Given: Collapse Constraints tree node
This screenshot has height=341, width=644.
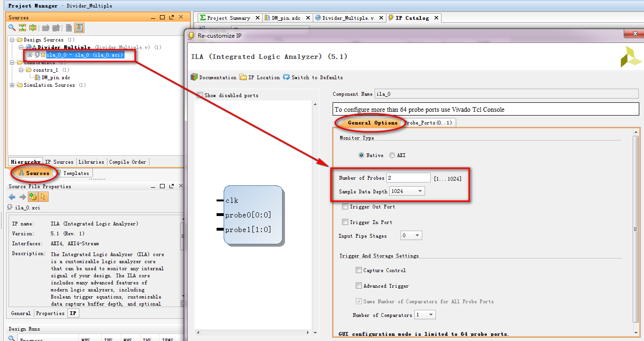Looking at the screenshot, I should 12,63.
